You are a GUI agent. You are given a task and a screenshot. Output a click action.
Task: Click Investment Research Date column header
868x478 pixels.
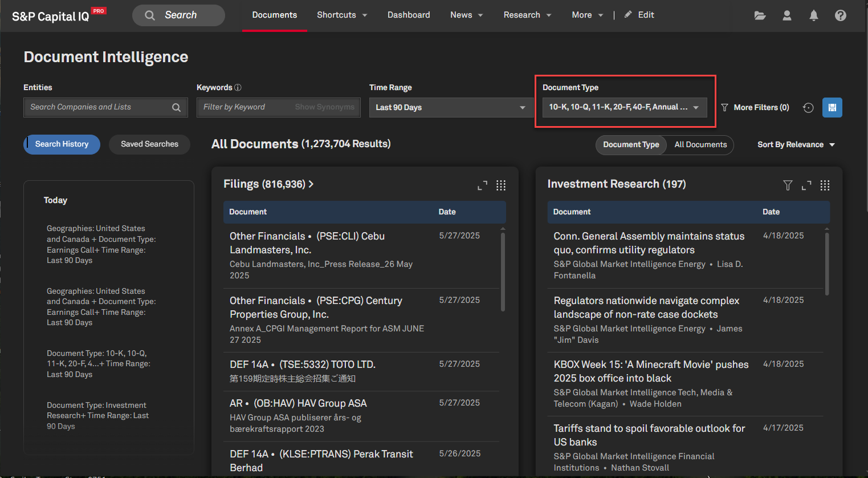click(x=771, y=212)
